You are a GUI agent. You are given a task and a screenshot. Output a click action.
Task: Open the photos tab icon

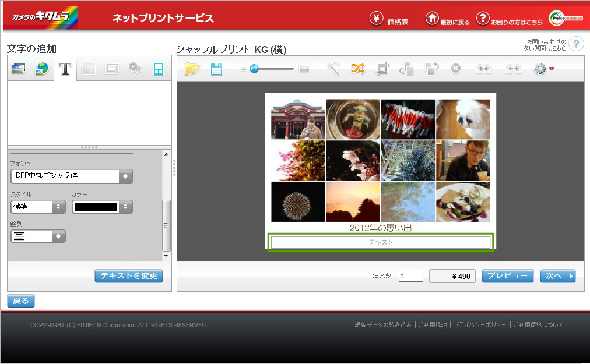click(19, 69)
